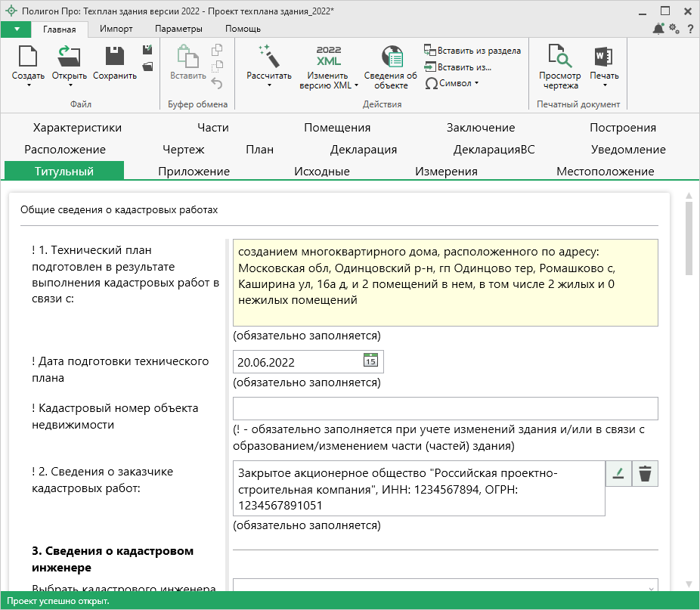This screenshot has width=700, height=610.
Task: Save project with the Сохранить icon
Action: tap(114, 57)
